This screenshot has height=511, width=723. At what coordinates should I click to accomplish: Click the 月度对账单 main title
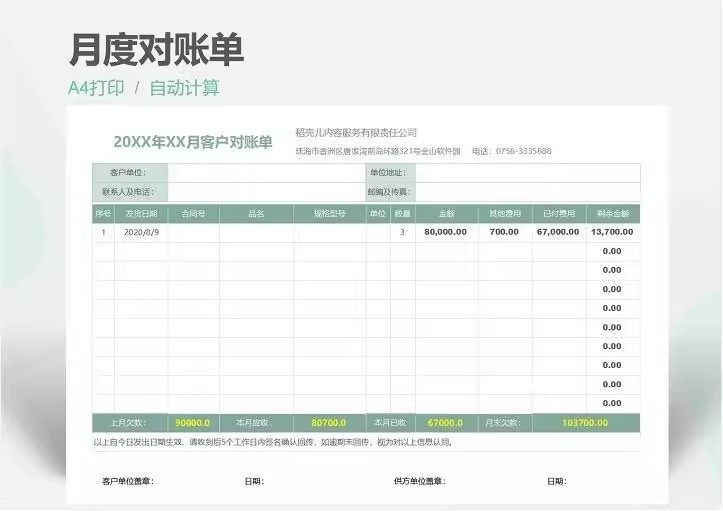[x=156, y=49]
